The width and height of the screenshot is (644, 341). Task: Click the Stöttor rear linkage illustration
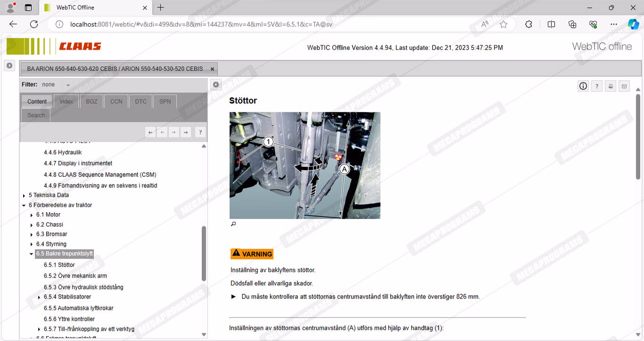tap(305, 165)
